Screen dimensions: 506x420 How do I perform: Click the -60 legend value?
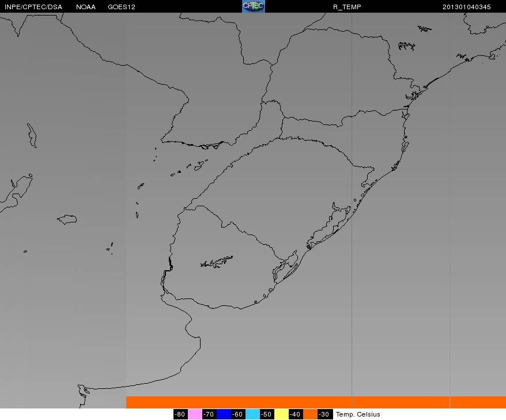(238, 414)
